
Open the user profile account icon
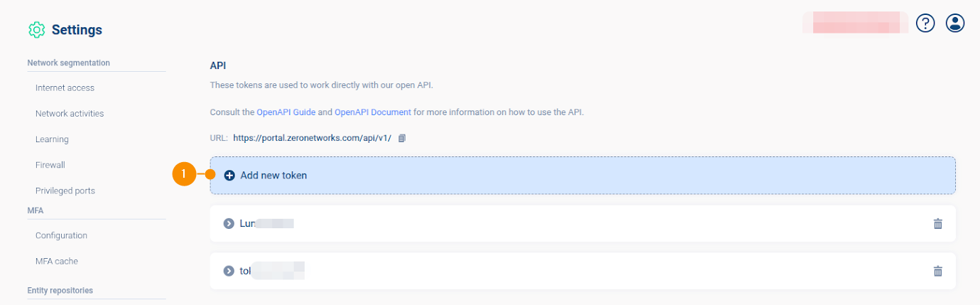[955, 23]
